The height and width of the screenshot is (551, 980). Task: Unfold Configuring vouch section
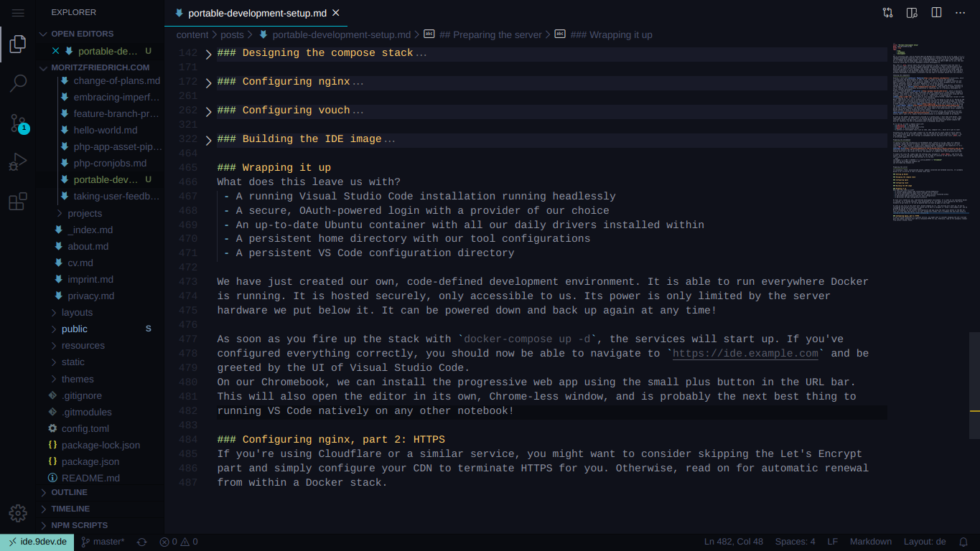tap(208, 111)
